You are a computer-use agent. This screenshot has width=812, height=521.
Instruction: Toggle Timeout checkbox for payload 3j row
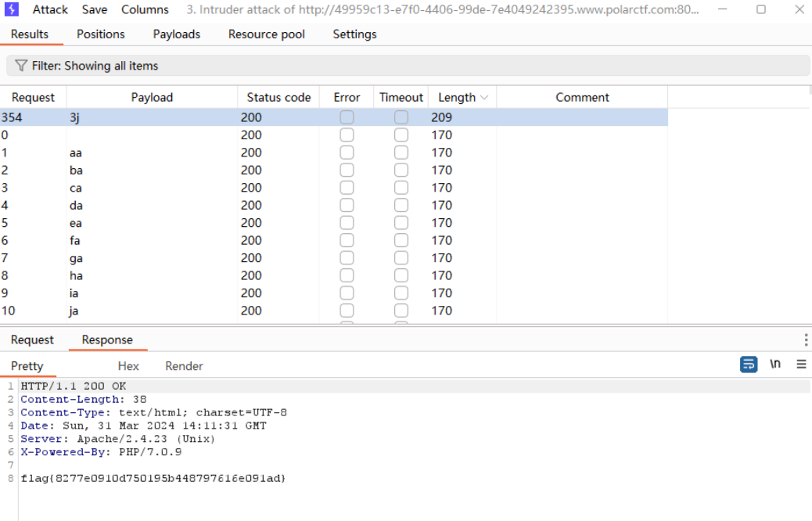(x=401, y=117)
